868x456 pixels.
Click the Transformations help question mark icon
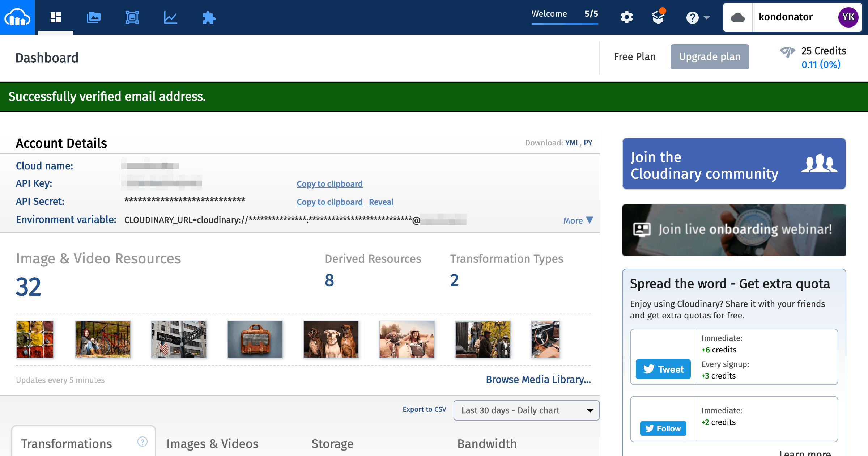(x=142, y=442)
